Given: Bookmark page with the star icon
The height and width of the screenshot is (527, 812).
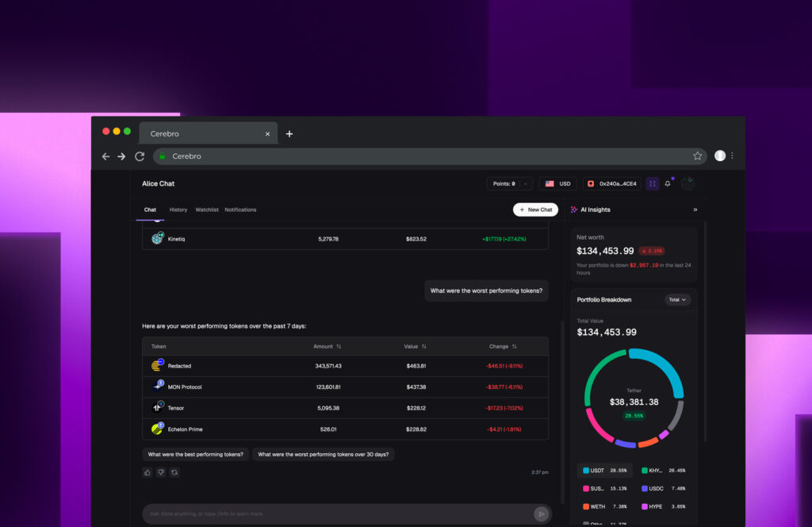Looking at the screenshot, I should click(x=698, y=156).
